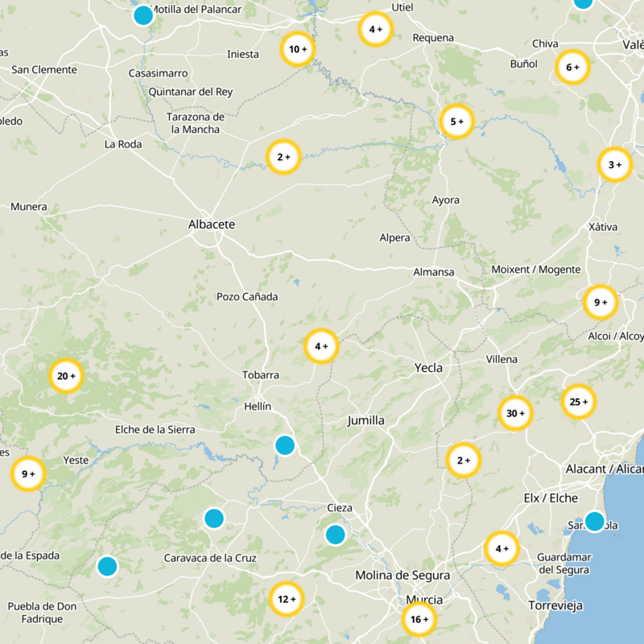644x644 pixels.
Task: Select the blue point at Motilla del Palancar
Action: [143, 15]
